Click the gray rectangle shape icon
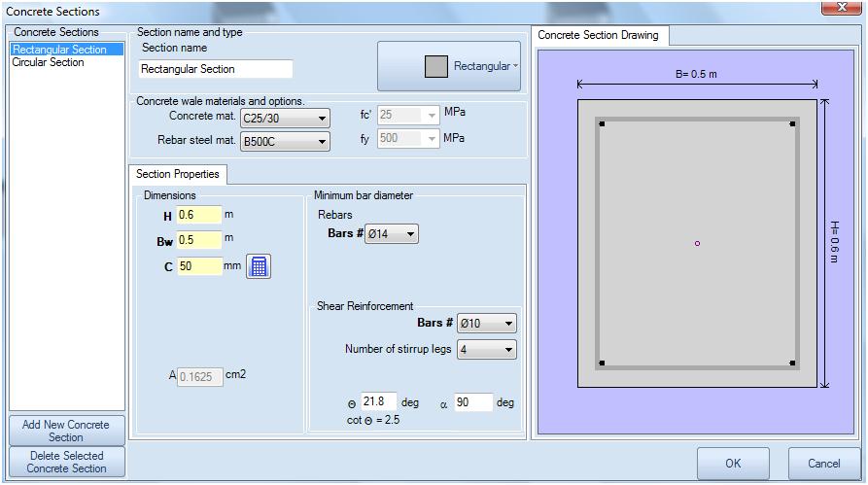Image resolution: width=868 pixels, height=485 pixels. tap(436, 66)
